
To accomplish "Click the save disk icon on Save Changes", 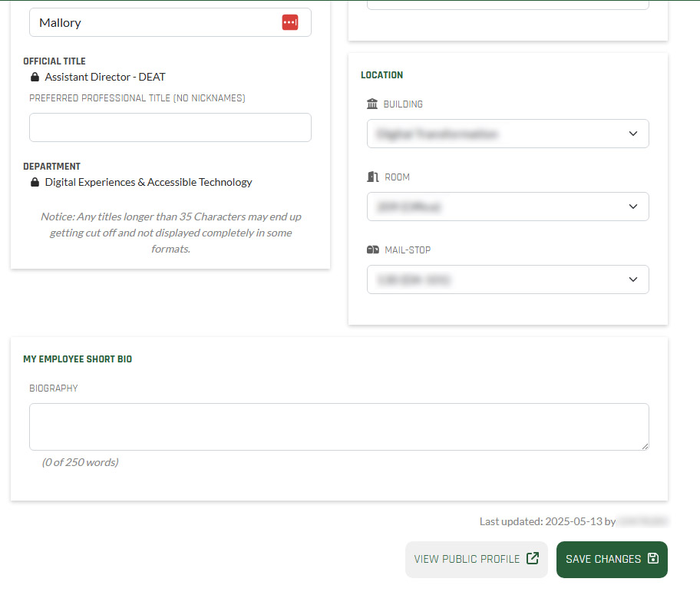I will 654,559.
